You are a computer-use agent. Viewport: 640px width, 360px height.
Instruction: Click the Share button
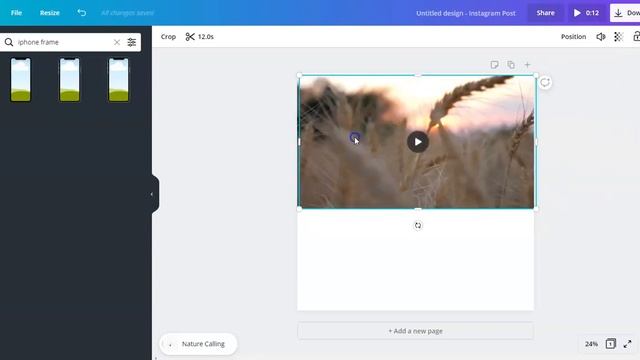click(x=545, y=13)
